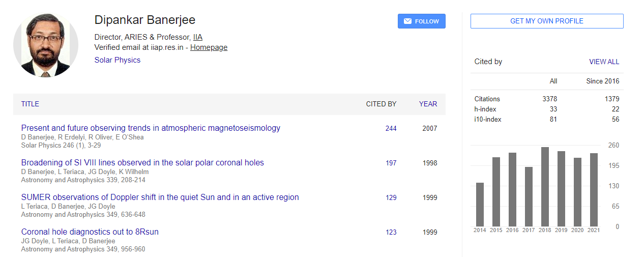Click the 244 citation count

pyautogui.click(x=391, y=129)
